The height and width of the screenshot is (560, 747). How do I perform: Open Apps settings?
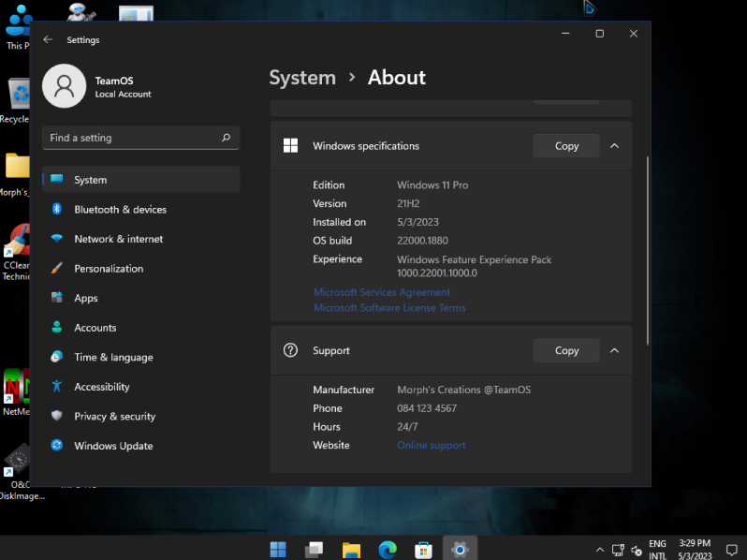140,298
